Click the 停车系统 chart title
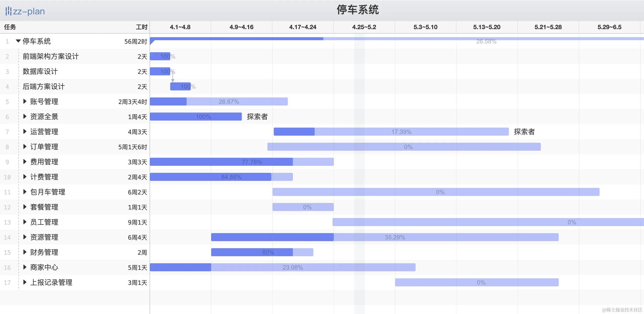This screenshot has height=314, width=644. pyautogui.click(x=357, y=10)
